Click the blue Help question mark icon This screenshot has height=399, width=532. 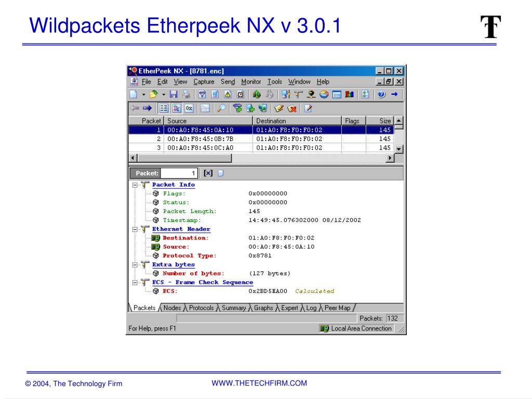click(x=381, y=95)
